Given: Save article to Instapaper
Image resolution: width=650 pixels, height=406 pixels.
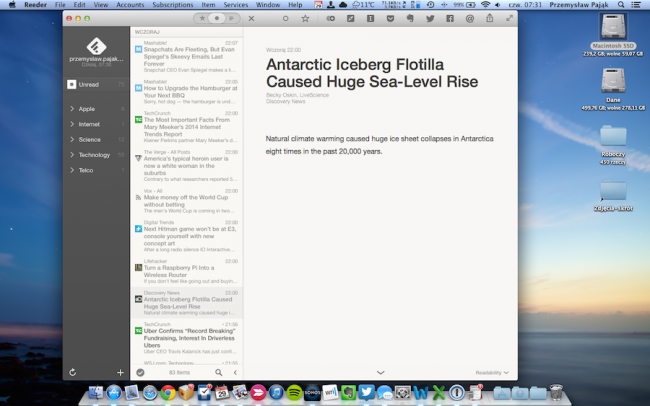Looking at the screenshot, I should (370, 18).
